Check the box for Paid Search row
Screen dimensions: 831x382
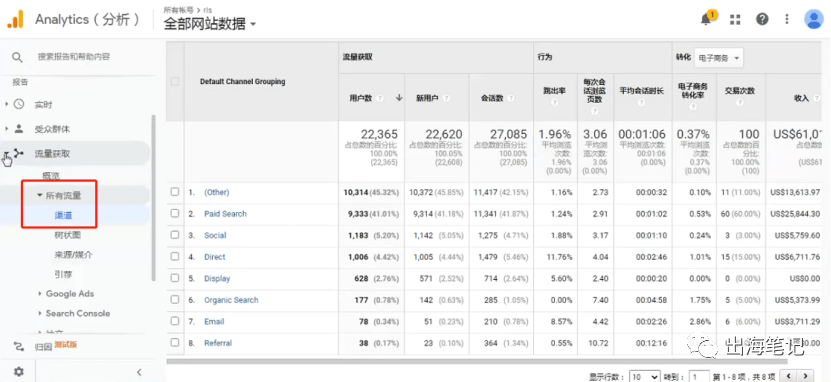coord(175,214)
